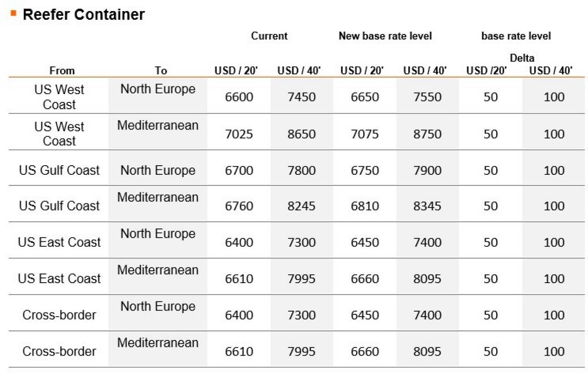Select the New base rate level header

pyautogui.click(x=385, y=36)
